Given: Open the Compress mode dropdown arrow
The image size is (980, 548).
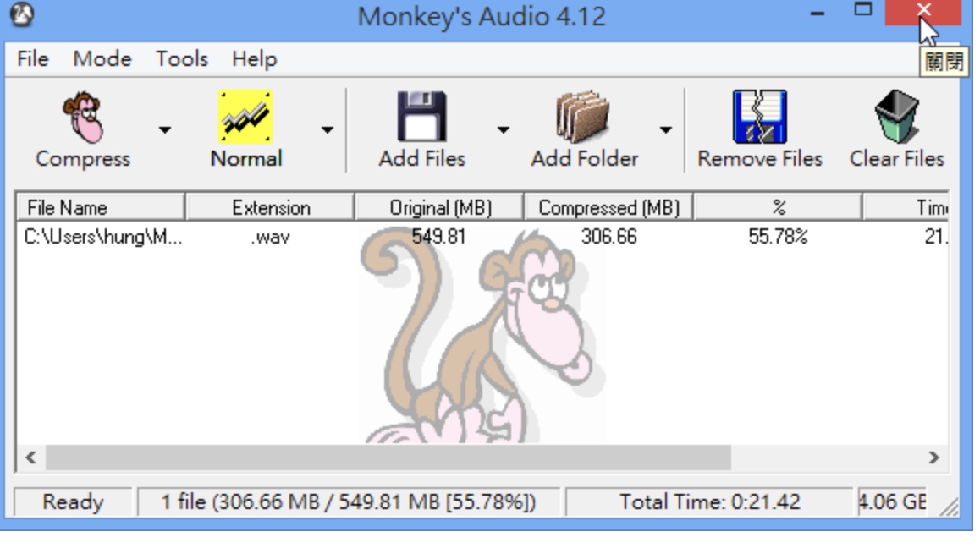Looking at the screenshot, I should [164, 130].
